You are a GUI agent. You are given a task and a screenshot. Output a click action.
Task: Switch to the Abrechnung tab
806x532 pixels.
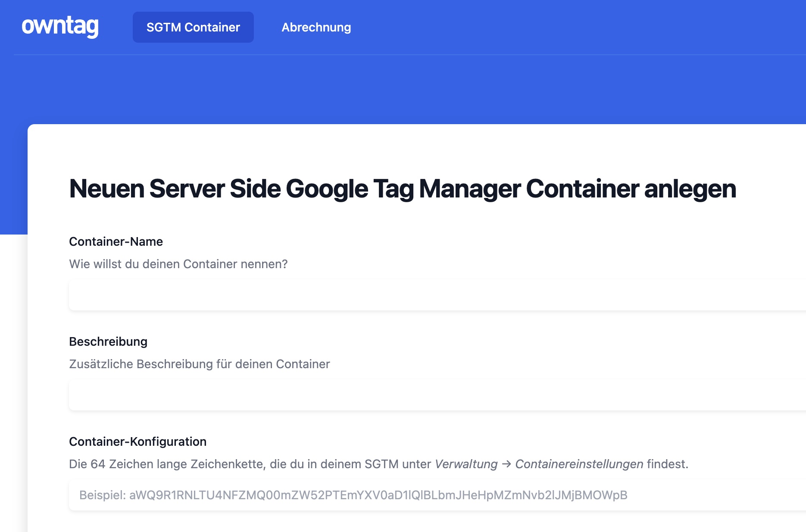[x=316, y=27]
